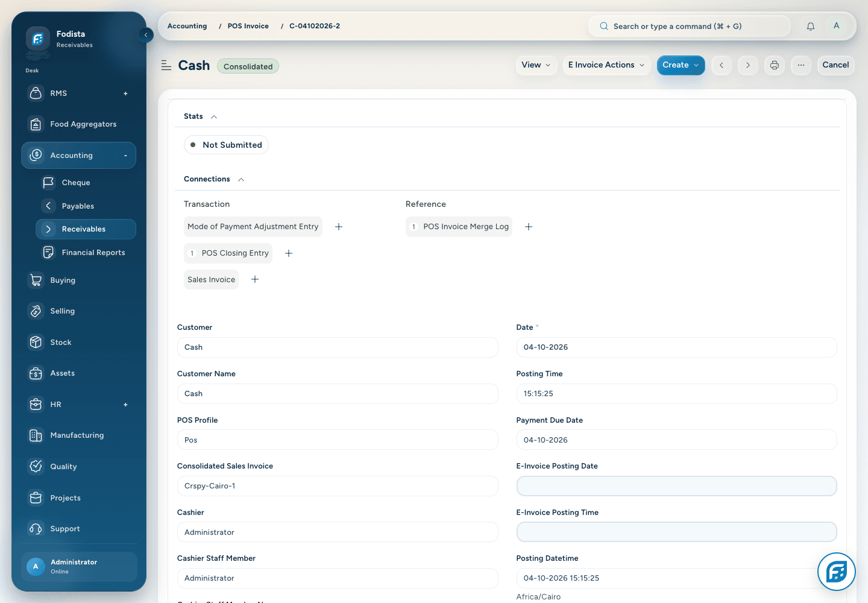
Task: Click the user avatar in top bar
Action: (836, 26)
